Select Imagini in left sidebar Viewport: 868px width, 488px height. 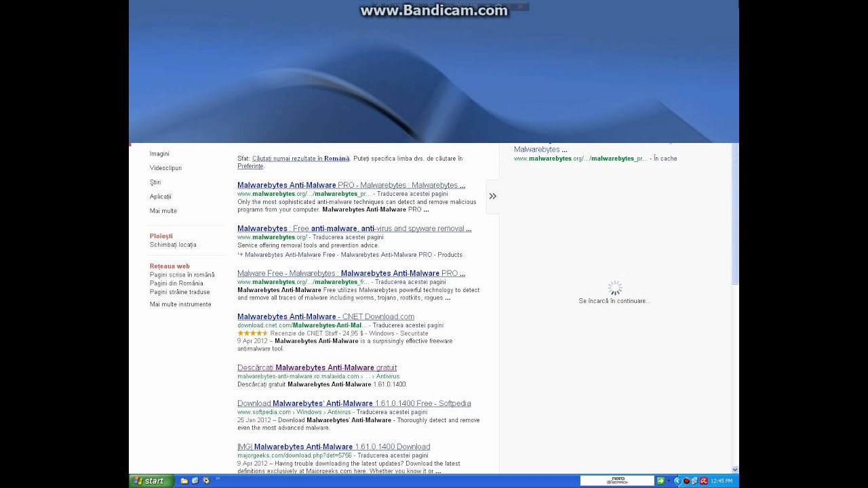pyautogui.click(x=159, y=154)
